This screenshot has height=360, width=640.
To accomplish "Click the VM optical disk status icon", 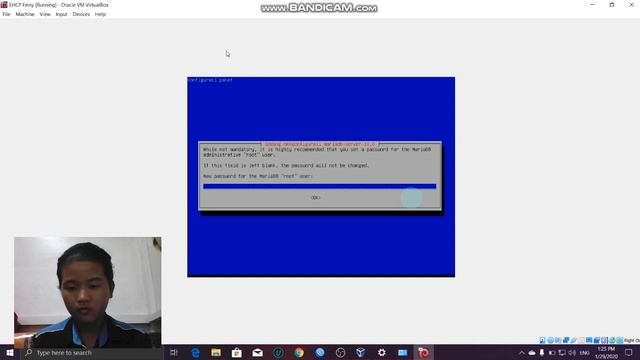I will (x=550, y=340).
